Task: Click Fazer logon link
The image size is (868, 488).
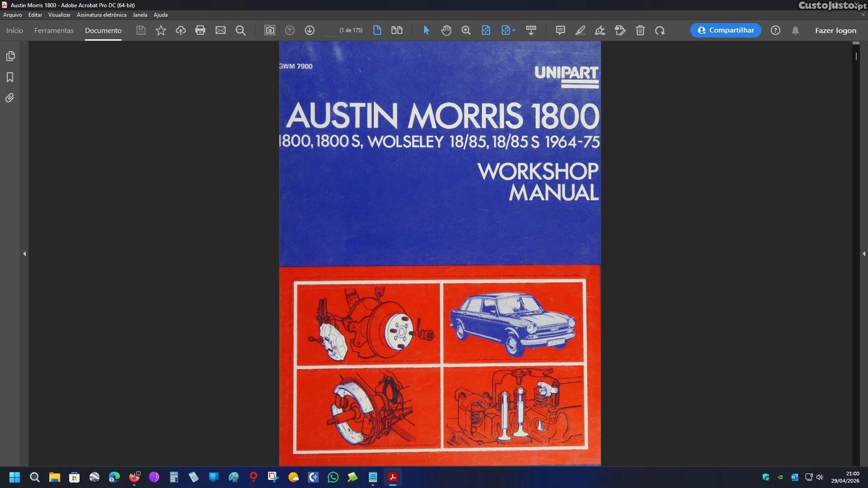Action: [x=835, y=31]
